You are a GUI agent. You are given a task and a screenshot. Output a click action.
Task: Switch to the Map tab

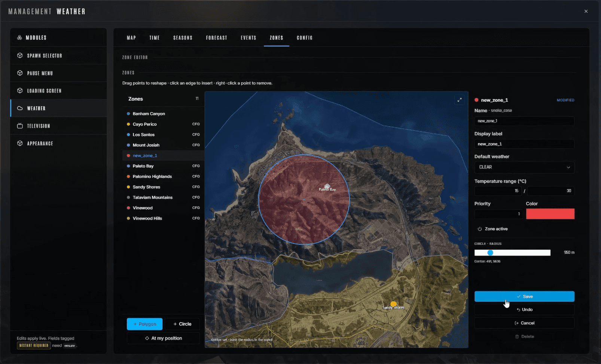(x=131, y=38)
